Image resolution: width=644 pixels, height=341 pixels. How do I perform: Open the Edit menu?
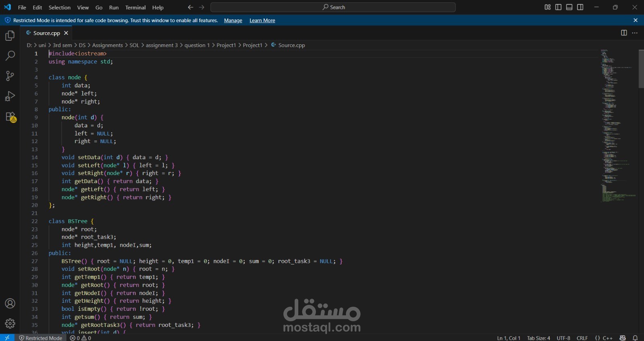(x=37, y=7)
